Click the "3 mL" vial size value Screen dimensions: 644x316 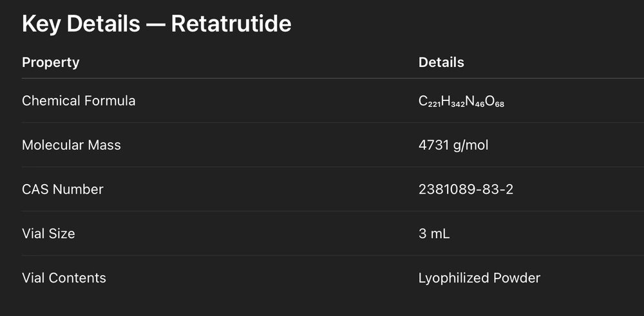[x=434, y=234]
